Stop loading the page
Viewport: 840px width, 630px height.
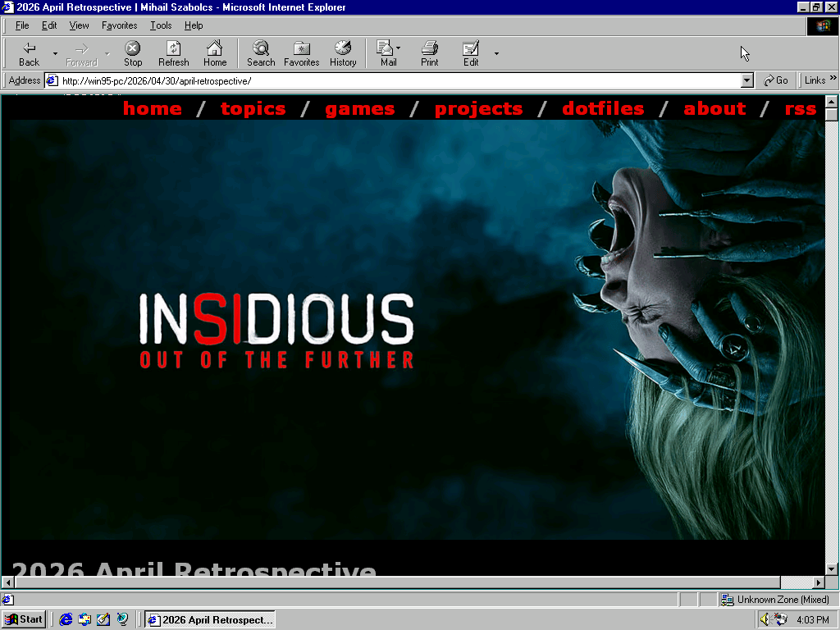(x=133, y=53)
